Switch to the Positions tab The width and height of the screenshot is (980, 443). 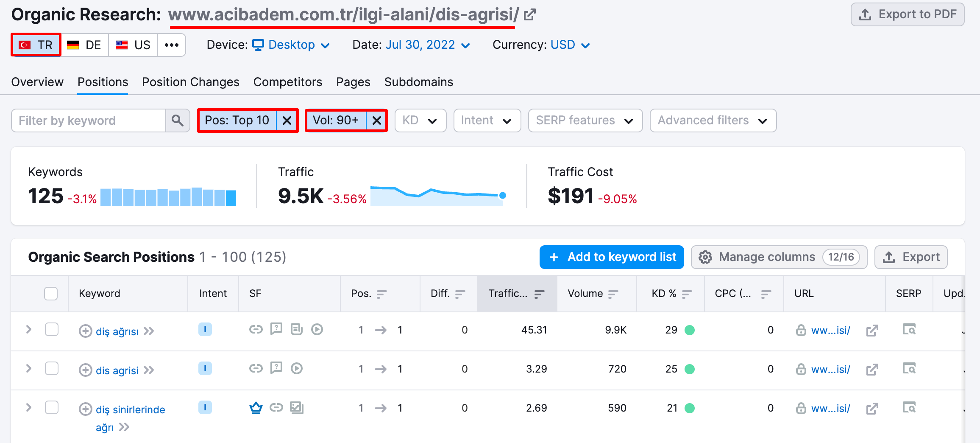click(x=103, y=82)
